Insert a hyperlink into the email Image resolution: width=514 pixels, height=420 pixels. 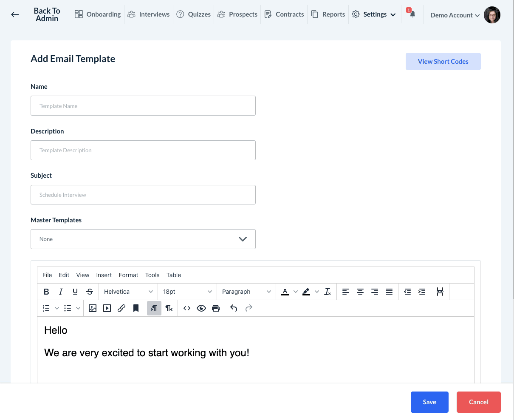121,308
